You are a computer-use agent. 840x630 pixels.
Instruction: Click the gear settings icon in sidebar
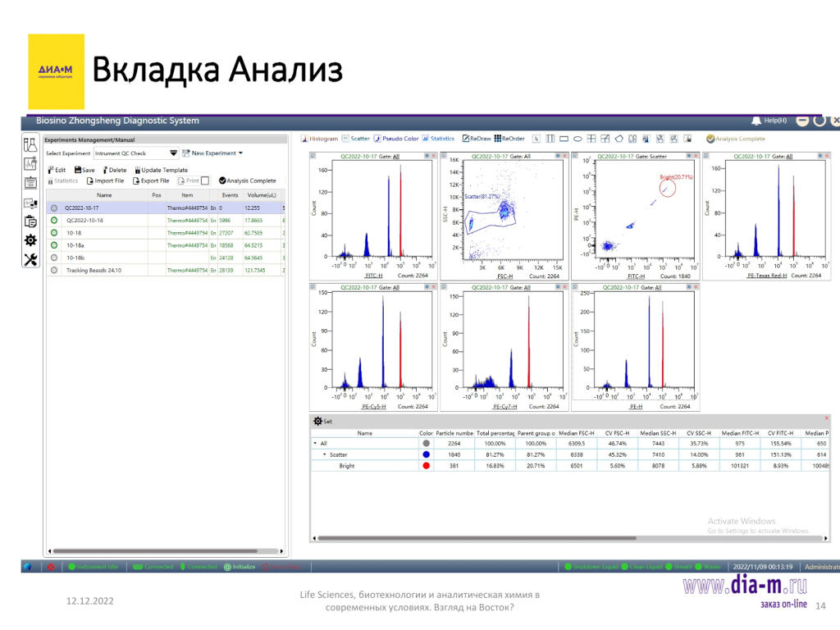(30, 240)
